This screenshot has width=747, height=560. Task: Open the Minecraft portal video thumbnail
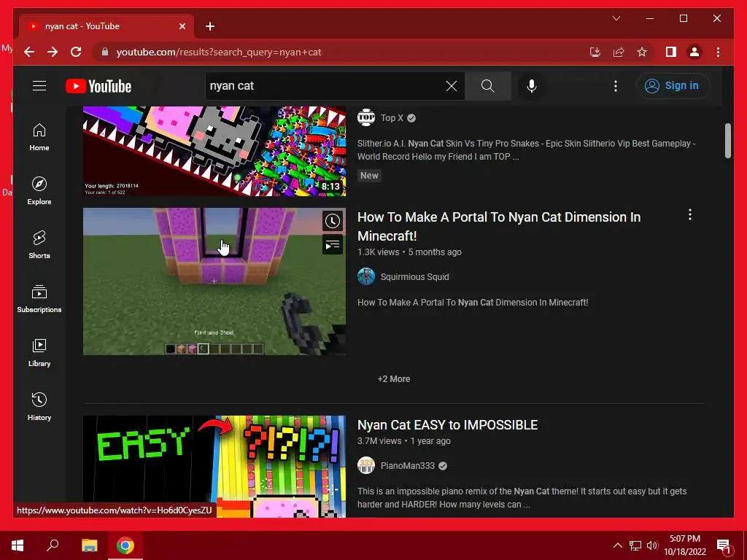(x=214, y=281)
